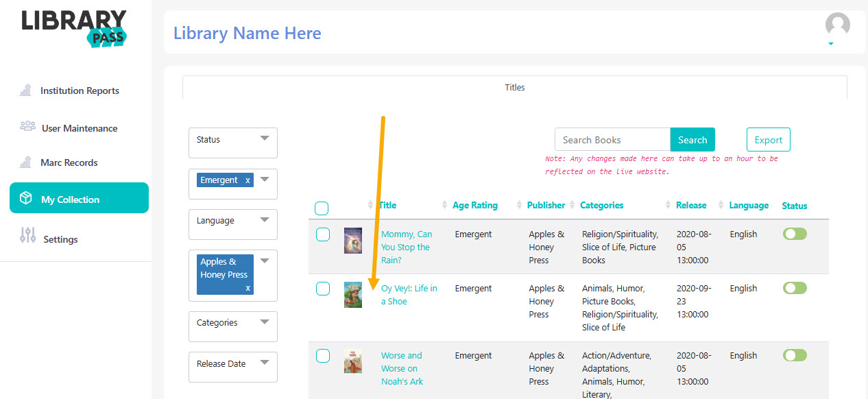Switch to the Titles tab
This screenshot has width=868, height=399.
515,87
